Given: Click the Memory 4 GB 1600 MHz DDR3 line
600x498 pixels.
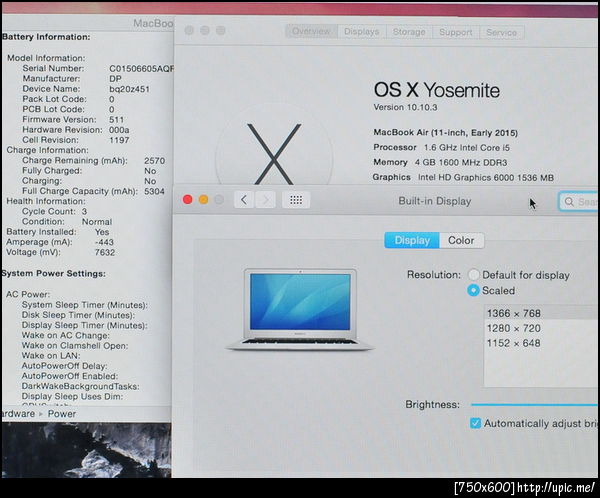Looking at the screenshot, I should click(x=440, y=162).
